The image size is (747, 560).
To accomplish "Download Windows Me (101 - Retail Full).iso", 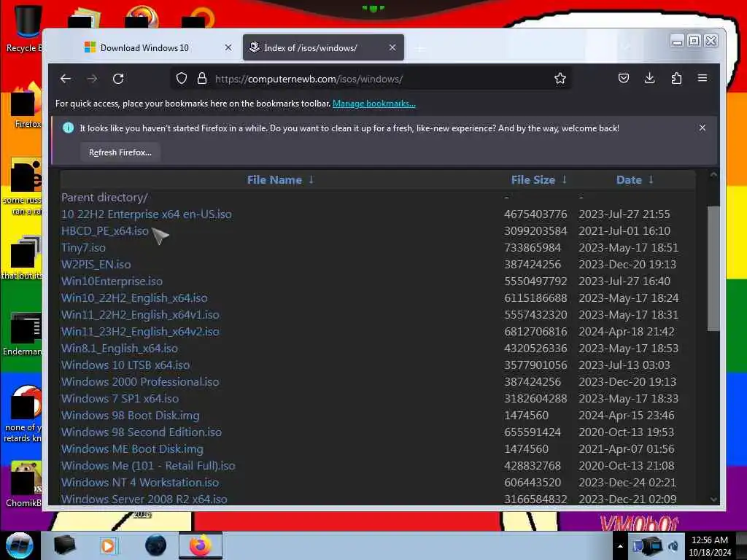I will (x=148, y=465).
